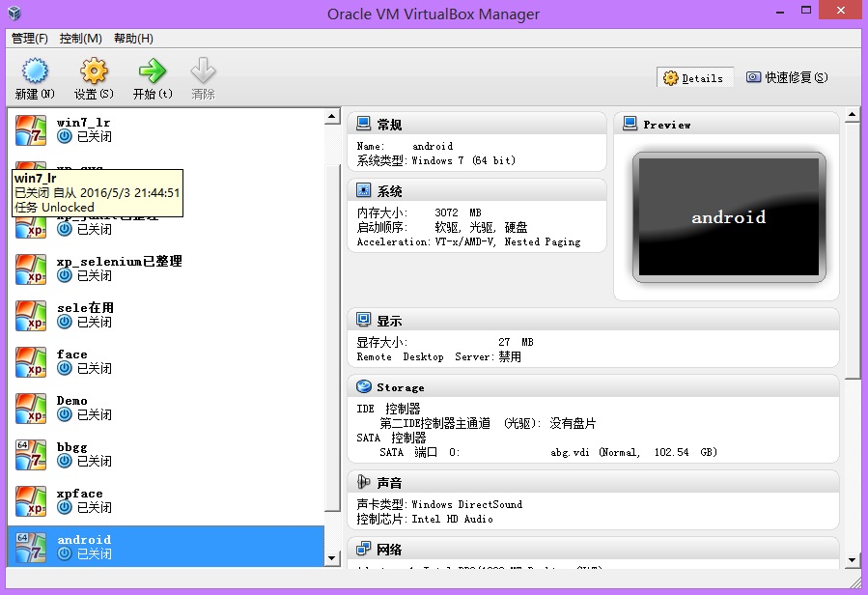Click the xpface XP OS icon
The height and width of the screenshot is (595, 868).
(31, 502)
